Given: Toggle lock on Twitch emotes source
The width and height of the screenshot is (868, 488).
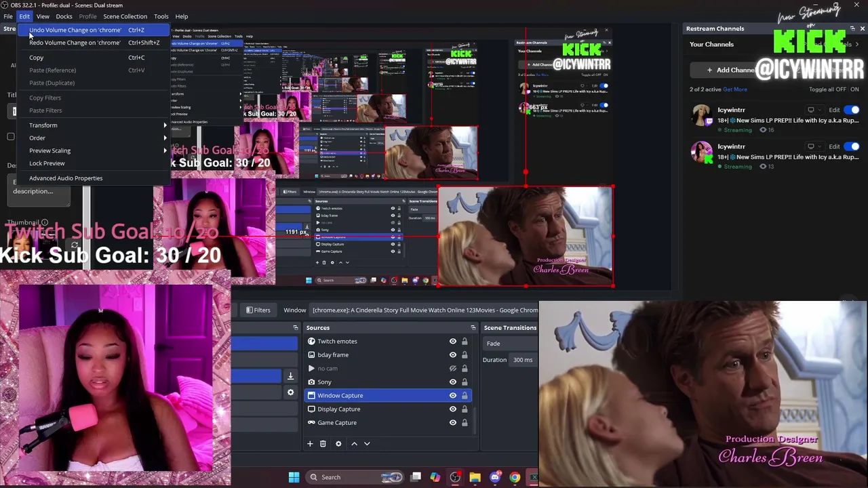Looking at the screenshot, I should pos(465,342).
